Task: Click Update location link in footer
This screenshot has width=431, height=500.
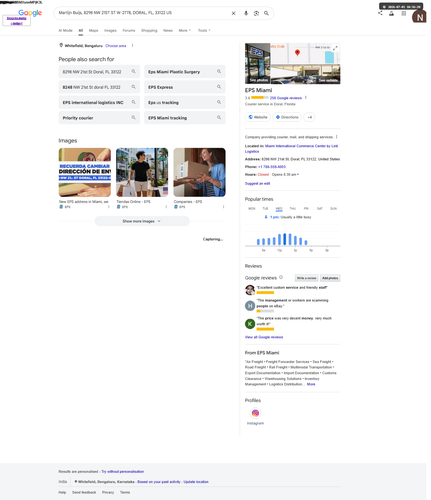Action: coord(196,482)
